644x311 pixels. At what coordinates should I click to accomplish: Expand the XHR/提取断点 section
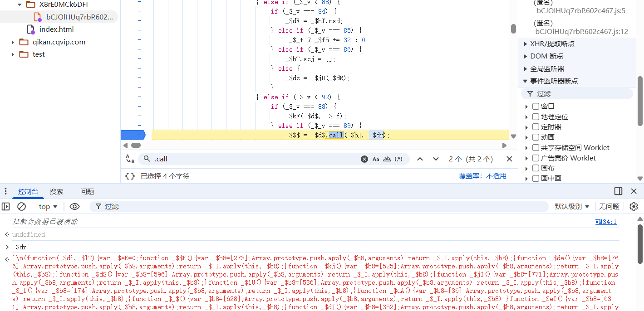[x=526, y=44]
